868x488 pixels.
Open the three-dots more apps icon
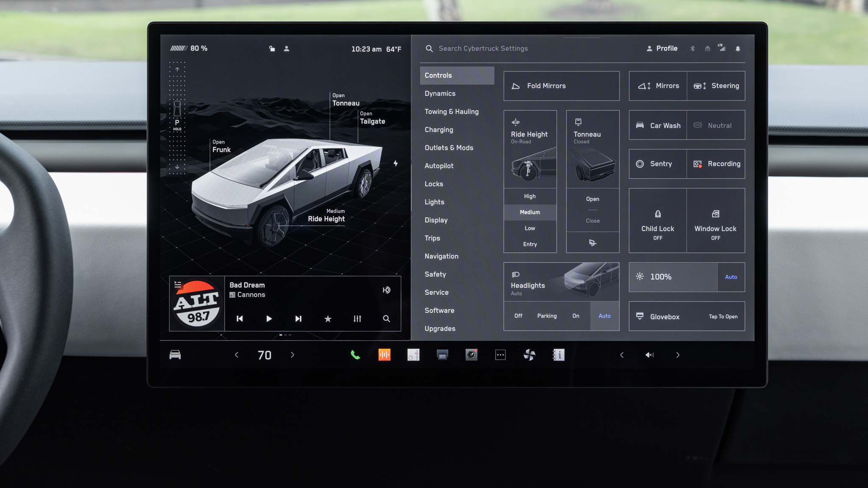tap(501, 355)
